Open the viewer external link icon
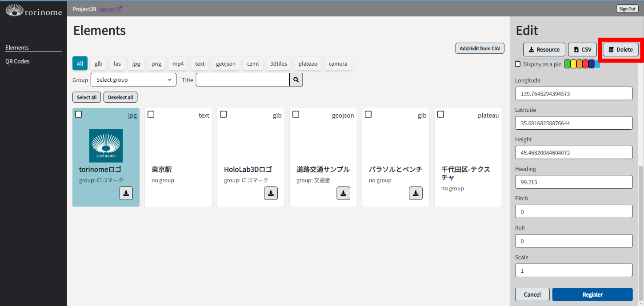This screenshot has width=644, height=306. [119, 8]
